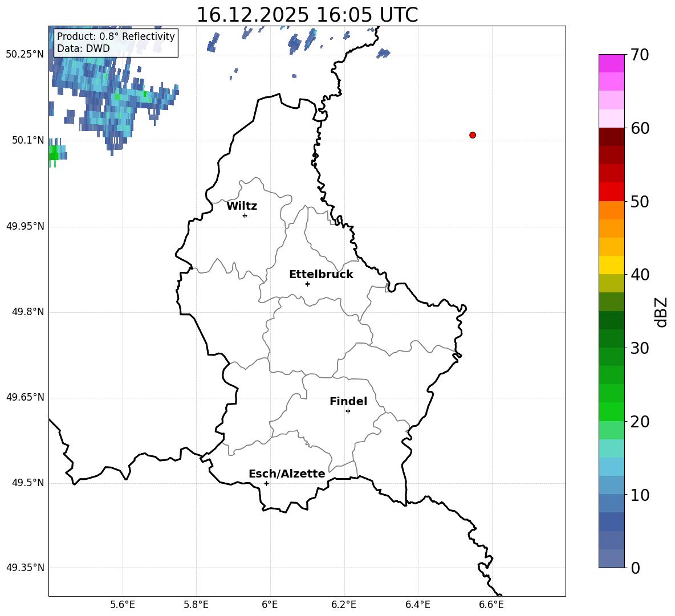This screenshot has width=675, height=616.
Task: Click the 50 tick label on colorbar
Action: pos(640,201)
